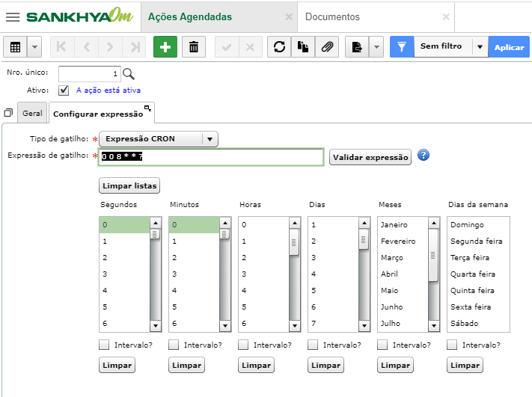Close the Ações Agendadas tab
This screenshot has width=532, height=397.
[x=289, y=17]
